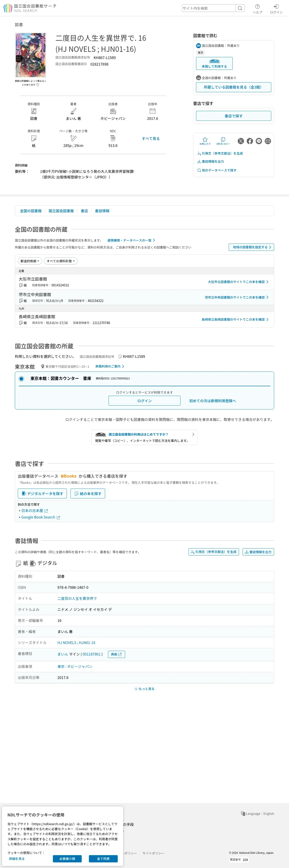
Task: Click 書誌情報を出力 button in 書誌情報 section
Action: (x=258, y=552)
